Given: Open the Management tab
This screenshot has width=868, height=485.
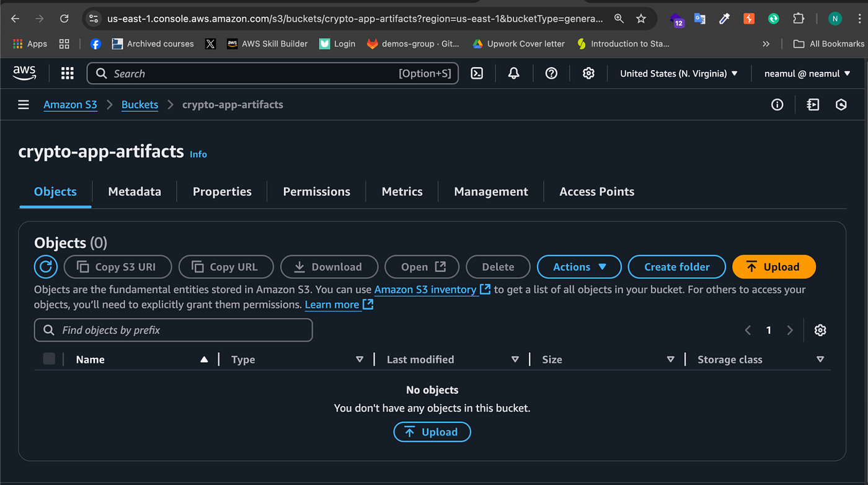Looking at the screenshot, I should pyautogui.click(x=491, y=192).
